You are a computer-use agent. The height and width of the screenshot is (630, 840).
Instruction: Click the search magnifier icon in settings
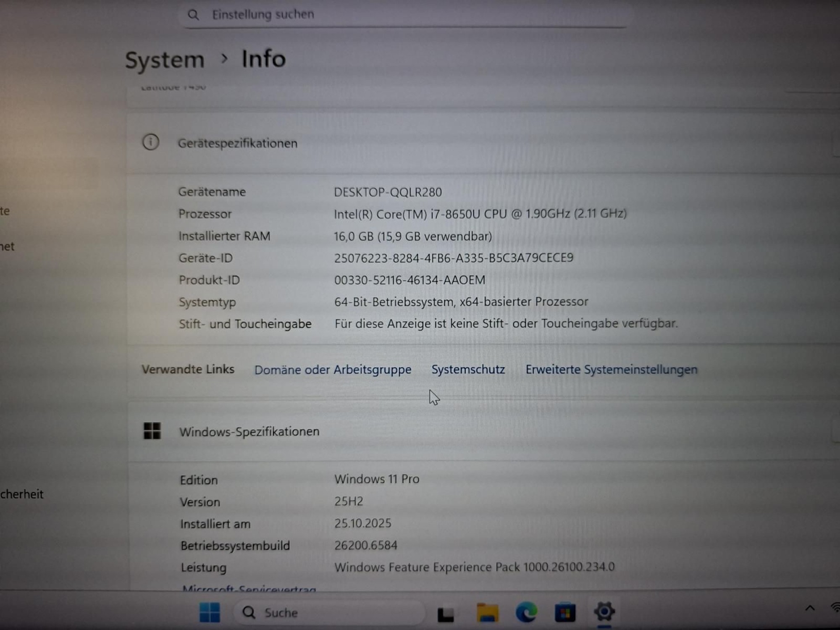pos(193,15)
